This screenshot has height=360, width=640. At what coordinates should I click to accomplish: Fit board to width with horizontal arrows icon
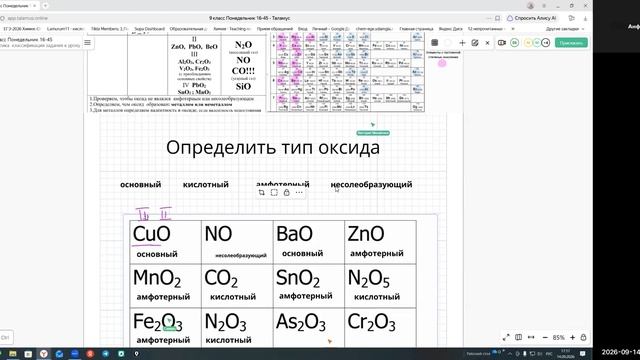(531, 337)
